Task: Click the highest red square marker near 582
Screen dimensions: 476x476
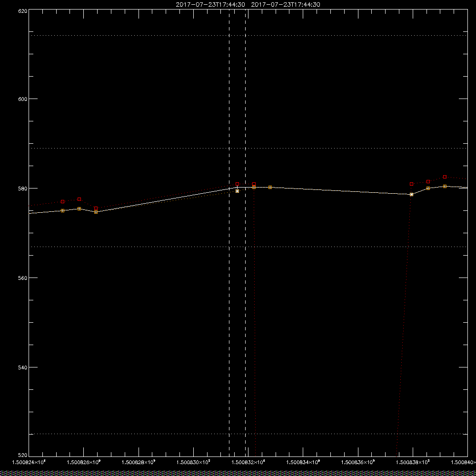Action: pyautogui.click(x=445, y=177)
